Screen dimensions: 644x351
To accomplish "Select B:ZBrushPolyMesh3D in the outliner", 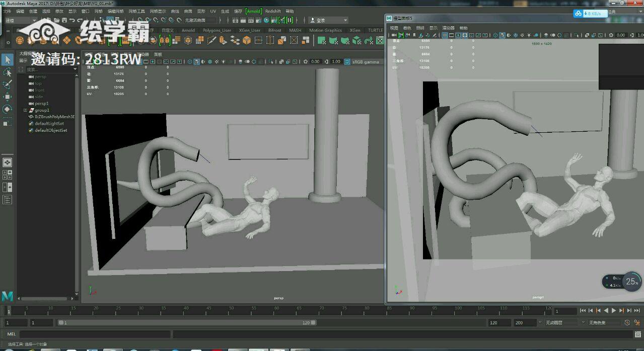I will (54, 117).
